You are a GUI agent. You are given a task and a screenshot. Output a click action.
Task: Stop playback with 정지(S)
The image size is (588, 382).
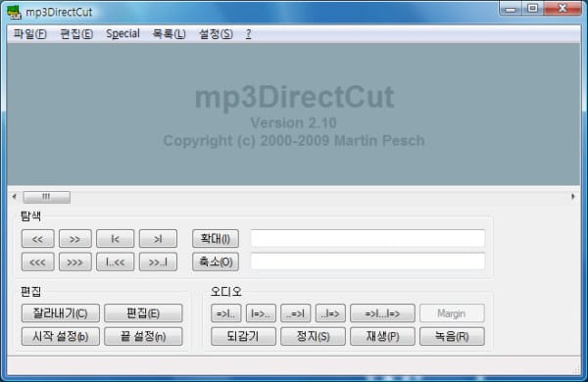point(314,337)
